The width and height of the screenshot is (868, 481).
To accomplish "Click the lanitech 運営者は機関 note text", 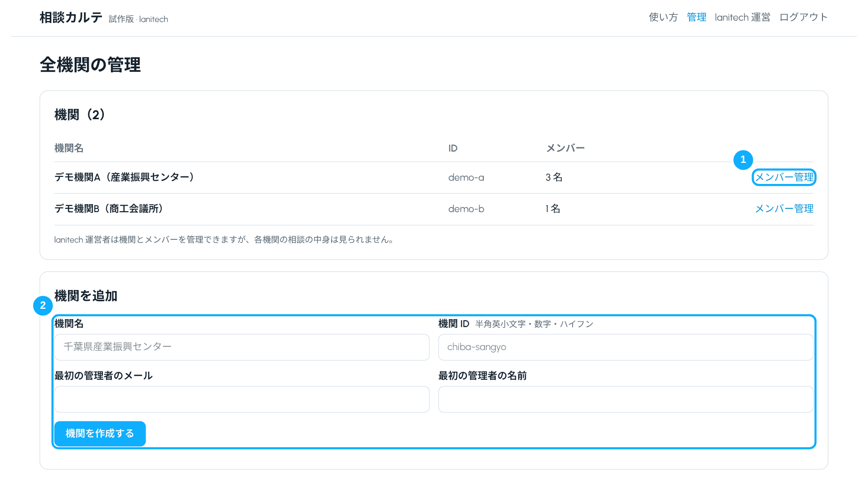I will pyautogui.click(x=224, y=240).
